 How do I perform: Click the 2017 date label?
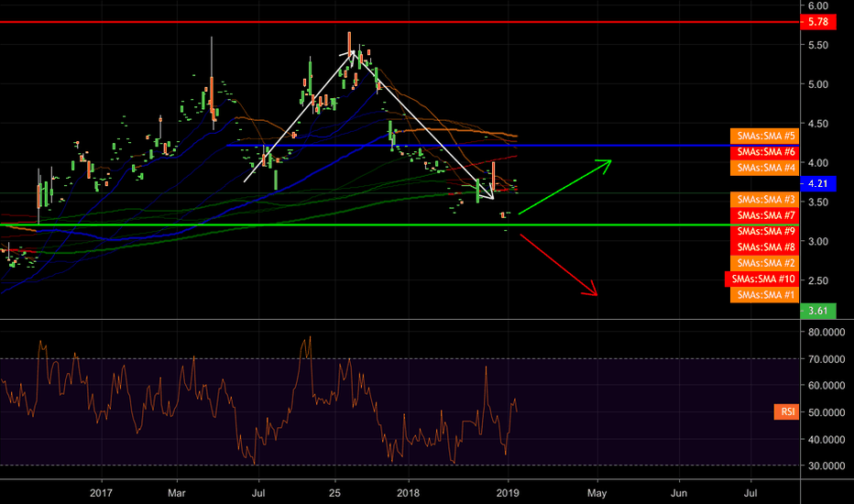[x=102, y=493]
